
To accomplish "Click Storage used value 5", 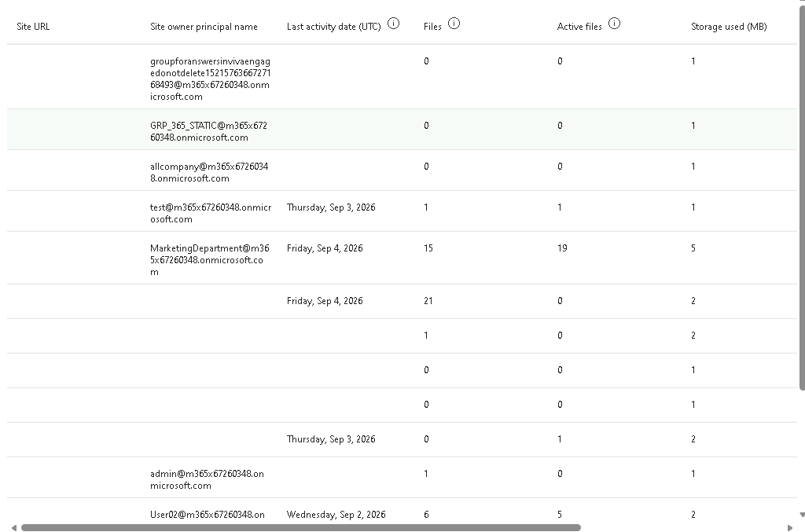I will (693, 248).
